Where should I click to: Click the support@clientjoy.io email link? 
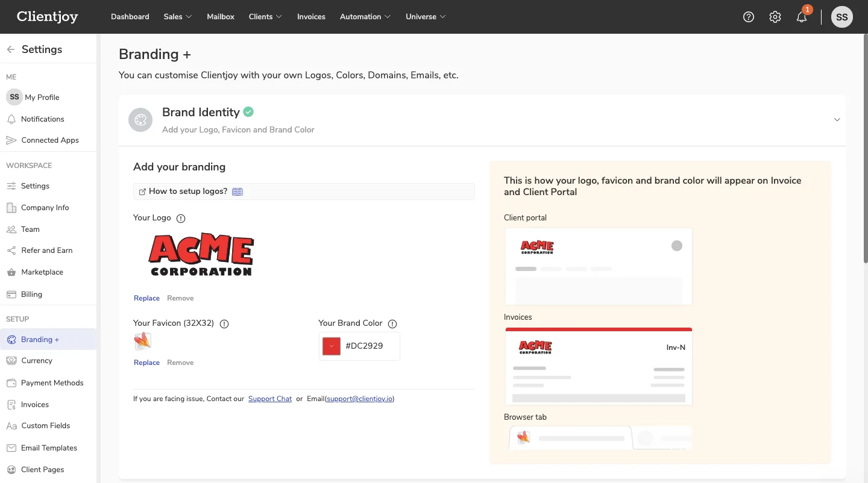coord(359,399)
